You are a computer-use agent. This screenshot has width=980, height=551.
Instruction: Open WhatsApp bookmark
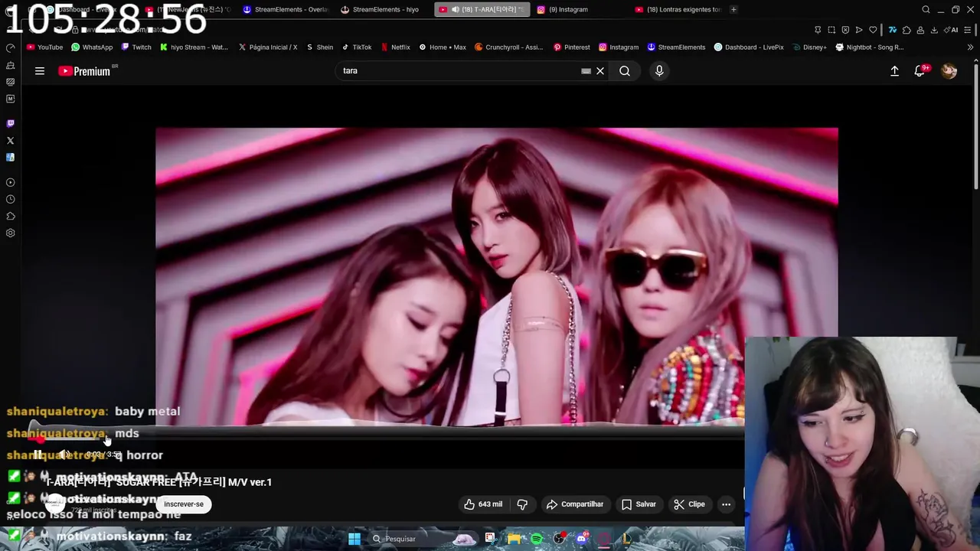pyautogui.click(x=92, y=47)
